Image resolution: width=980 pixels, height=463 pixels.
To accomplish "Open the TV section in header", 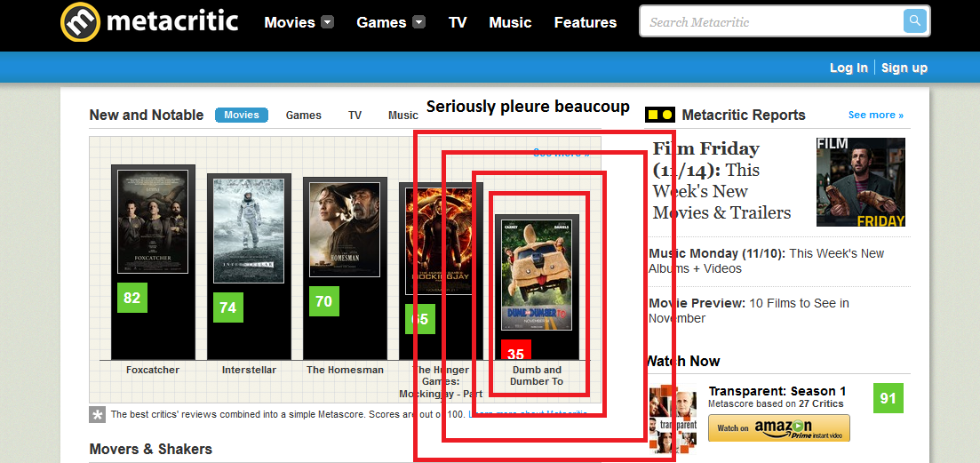I will (x=458, y=22).
